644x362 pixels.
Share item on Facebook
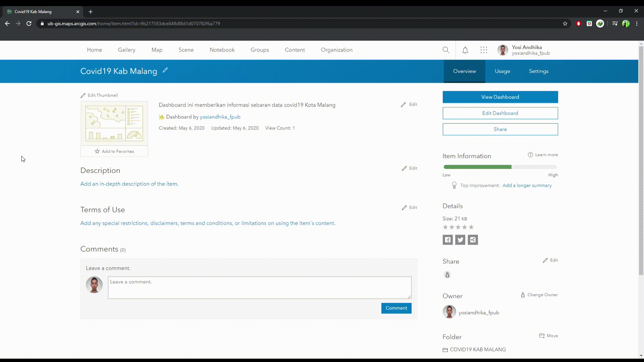tap(447, 240)
